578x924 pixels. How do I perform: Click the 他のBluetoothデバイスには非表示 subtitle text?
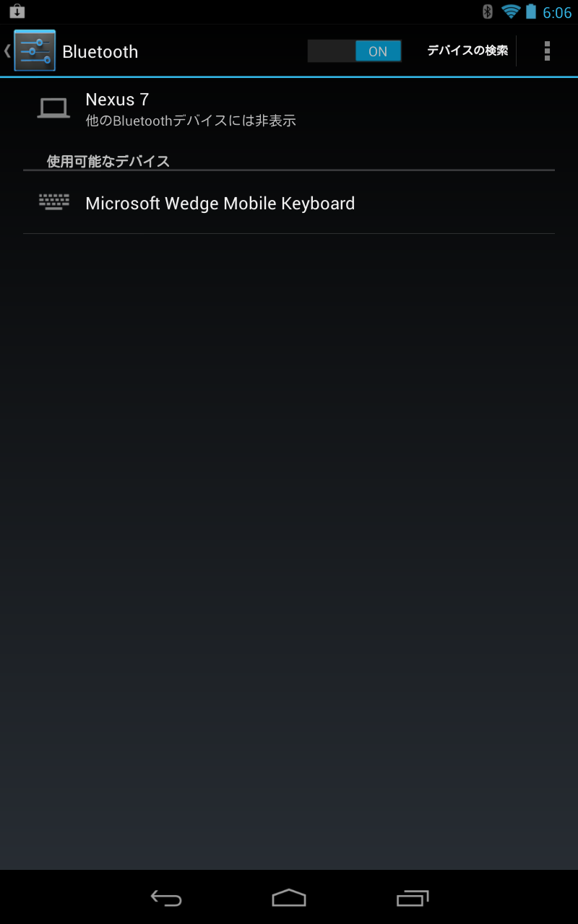tap(191, 121)
